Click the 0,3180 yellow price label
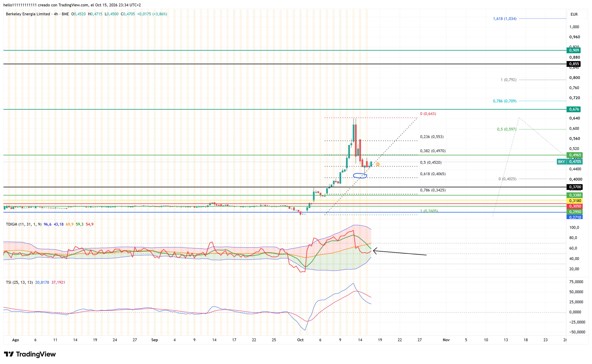The width and height of the screenshot is (592, 364). pyautogui.click(x=575, y=201)
